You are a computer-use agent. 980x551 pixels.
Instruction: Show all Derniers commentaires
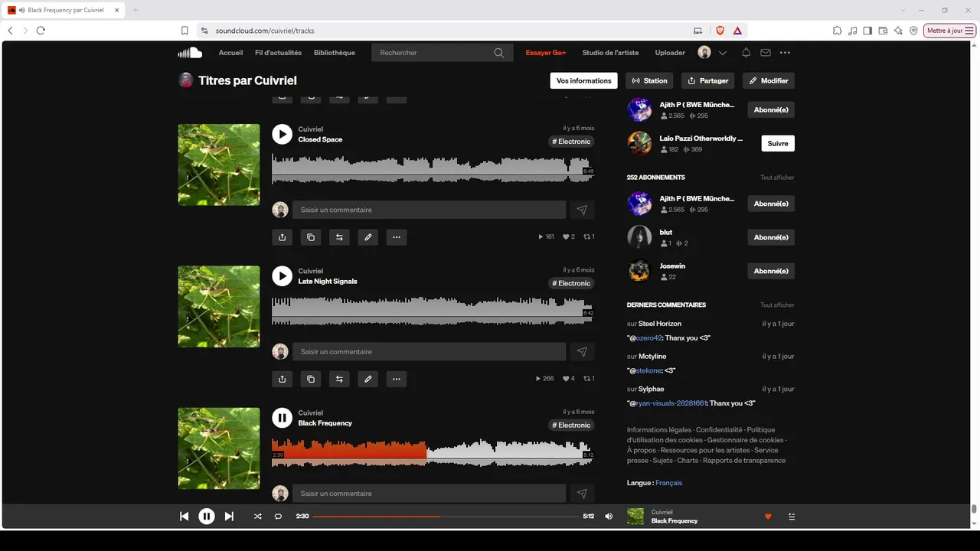777,305
